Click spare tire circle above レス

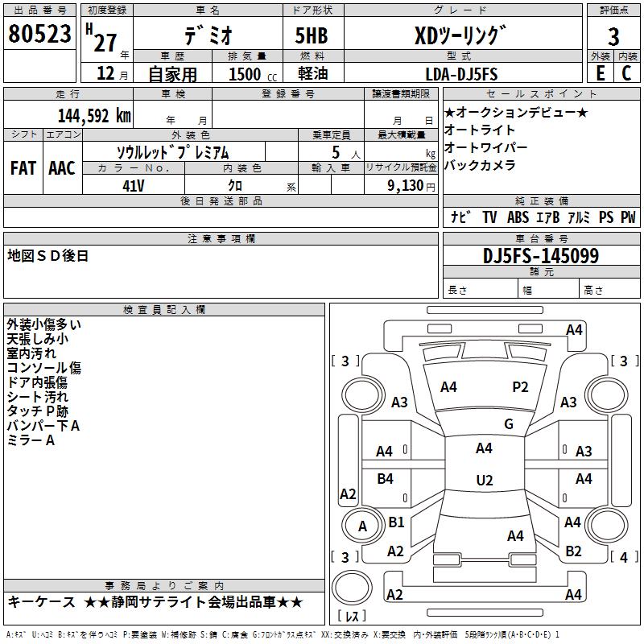pyautogui.click(x=352, y=588)
